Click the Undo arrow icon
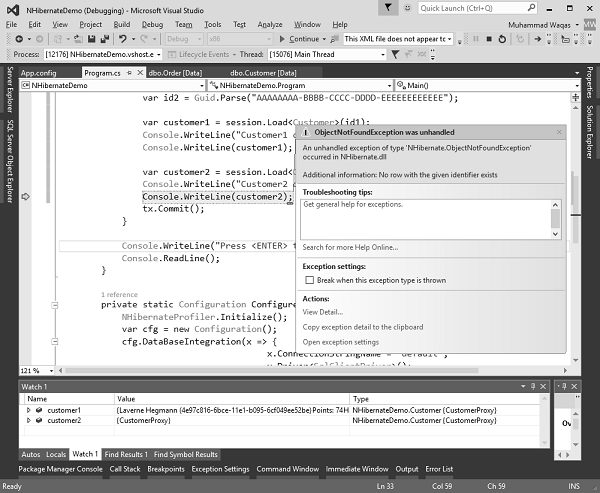600x493 pixels. pyautogui.click(x=122, y=39)
